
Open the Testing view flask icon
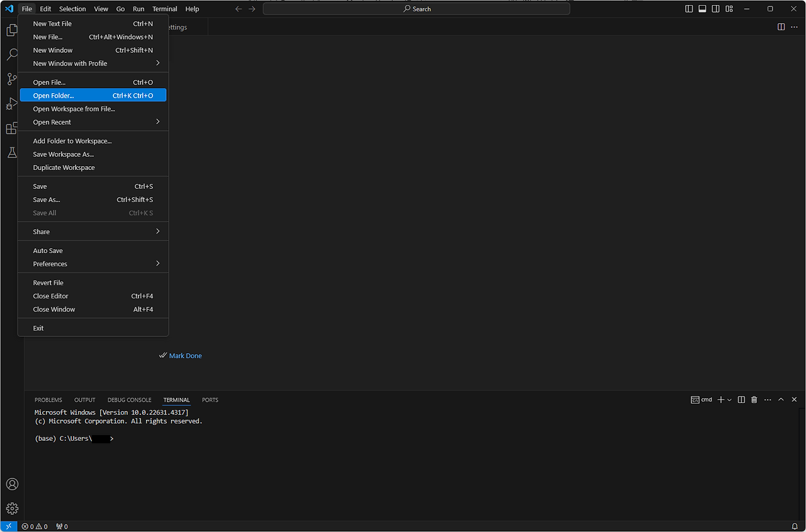11,152
